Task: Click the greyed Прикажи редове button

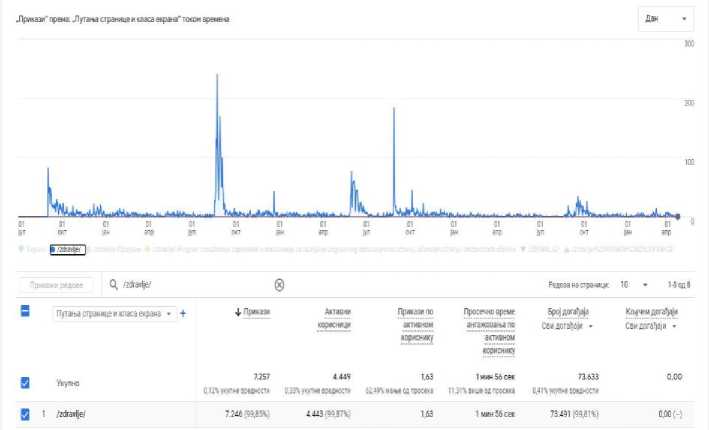Action: coord(57,285)
